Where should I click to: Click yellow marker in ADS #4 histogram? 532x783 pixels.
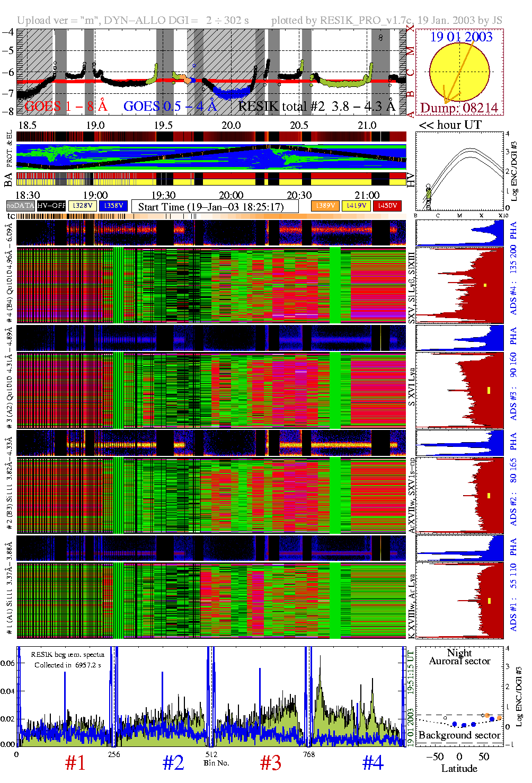tap(485, 285)
